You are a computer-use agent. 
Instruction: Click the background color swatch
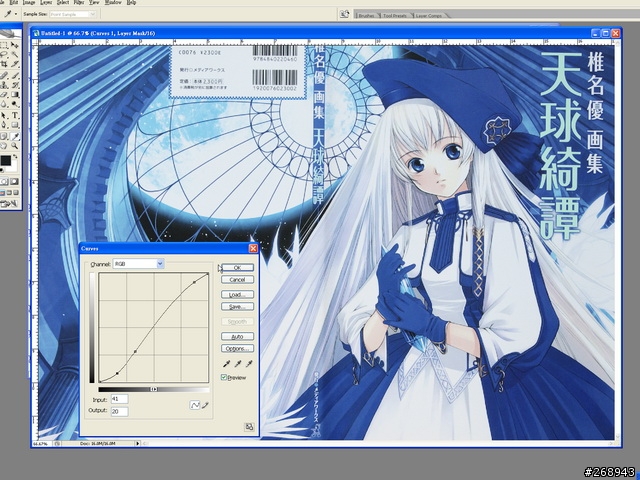coord(14,167)
